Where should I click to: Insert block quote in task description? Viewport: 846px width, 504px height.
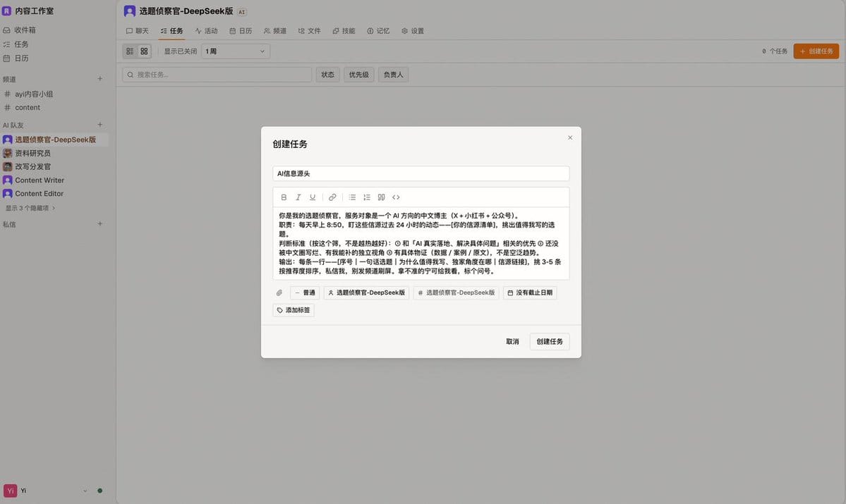(x=382, y=197)
